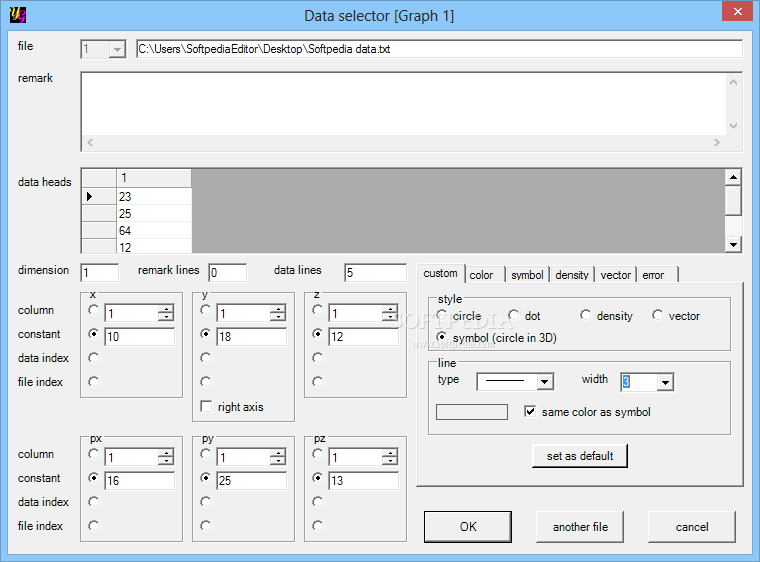This screenshot has height=562, width=760.
Task: Select the px column radio button
Action: (94, 454)
